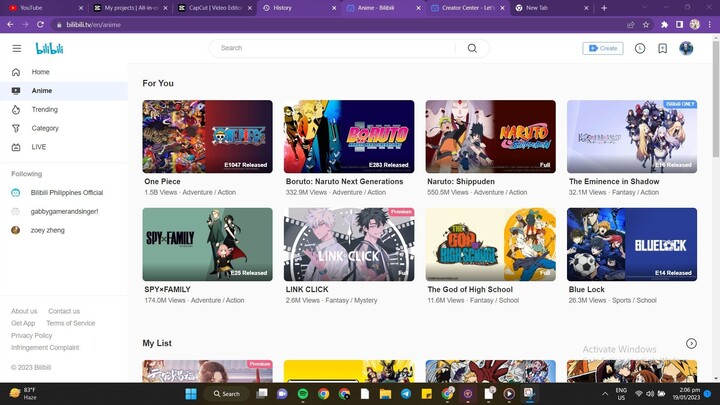
Task: Open the My List bookmark icon
Action: click(x=663, y=48)
